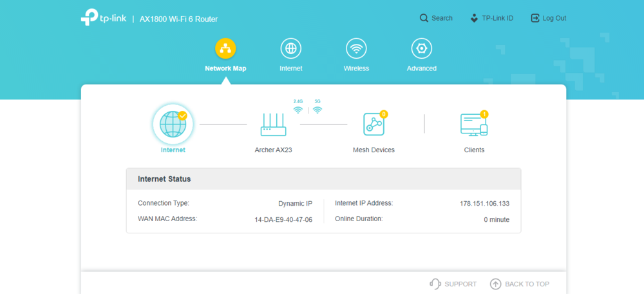Click the Log Out icon
Screen dimensions: 644x294
[x=535, y=18]
